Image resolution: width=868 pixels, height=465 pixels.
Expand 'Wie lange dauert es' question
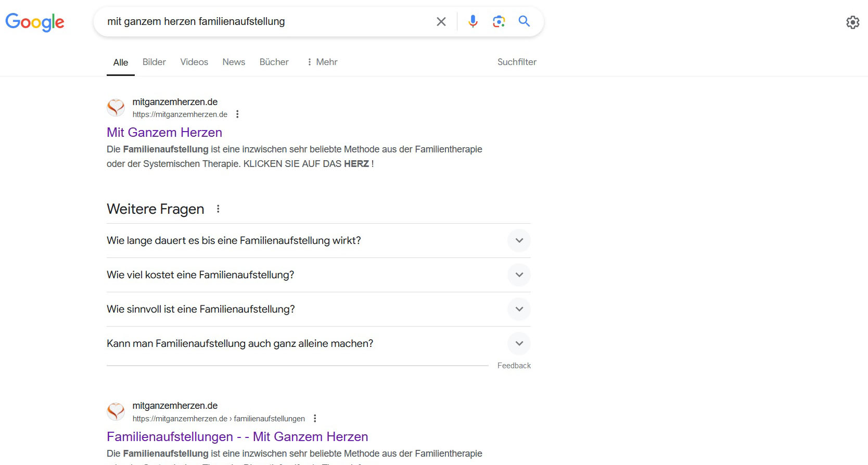tap(519, 241)
